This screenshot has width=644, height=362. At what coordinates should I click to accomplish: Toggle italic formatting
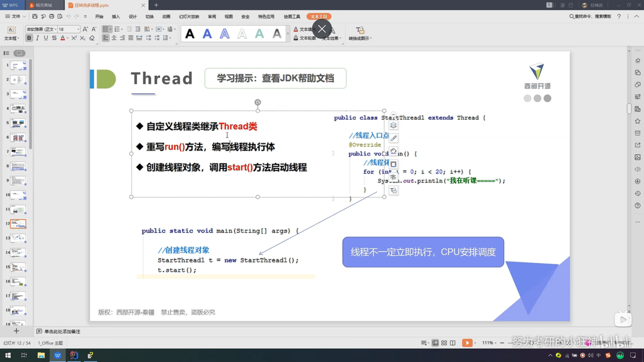[x=37, y=38]
